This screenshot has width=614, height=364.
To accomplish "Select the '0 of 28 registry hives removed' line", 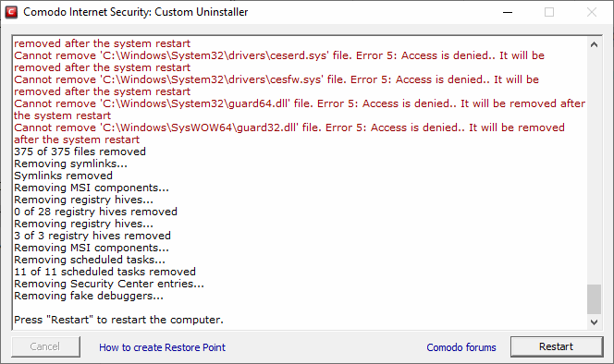I will (x=95, y=212).
